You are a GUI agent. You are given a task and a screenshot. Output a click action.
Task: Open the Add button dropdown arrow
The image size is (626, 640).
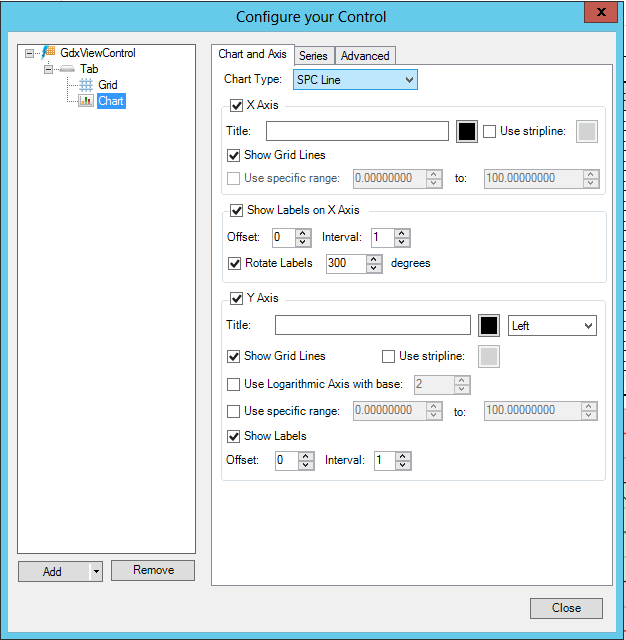[x=96, y=572]
